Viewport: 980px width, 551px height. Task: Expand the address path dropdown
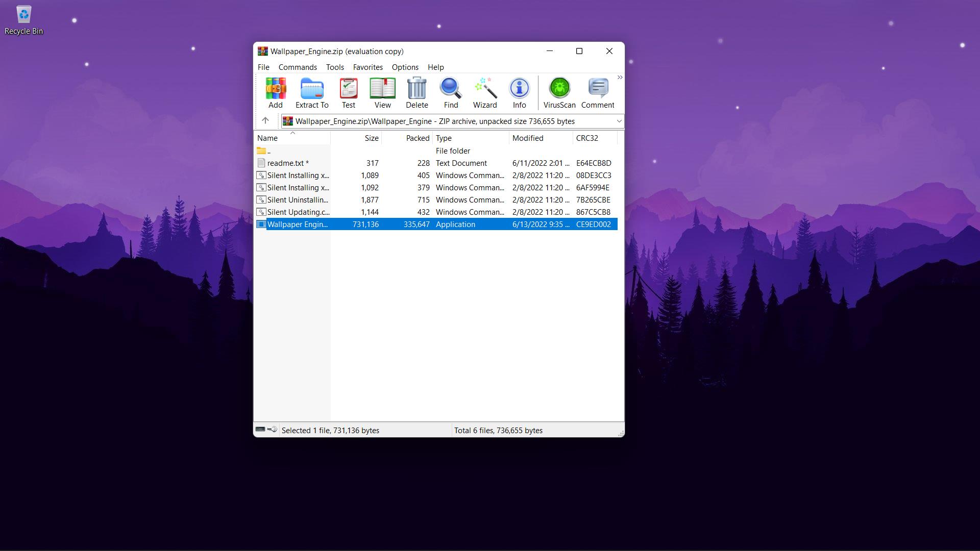[619, 121]
